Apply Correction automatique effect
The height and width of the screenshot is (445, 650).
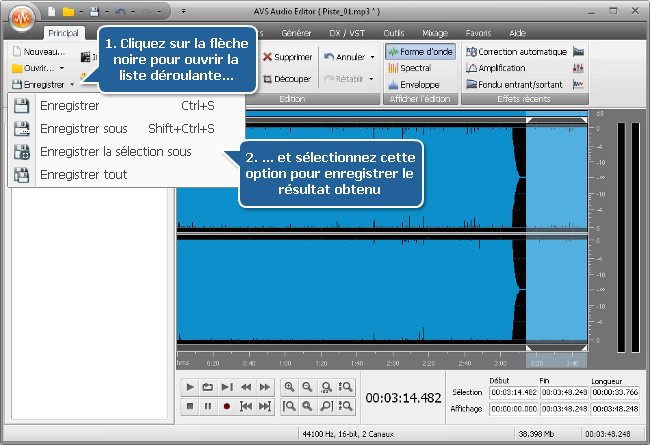(x=517, y=52)
